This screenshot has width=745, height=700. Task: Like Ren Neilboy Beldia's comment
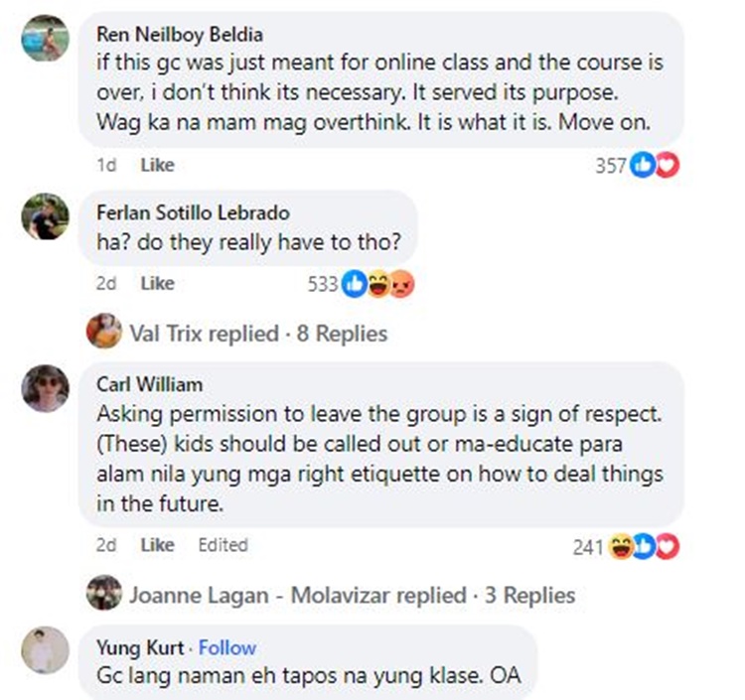point(157,165)
